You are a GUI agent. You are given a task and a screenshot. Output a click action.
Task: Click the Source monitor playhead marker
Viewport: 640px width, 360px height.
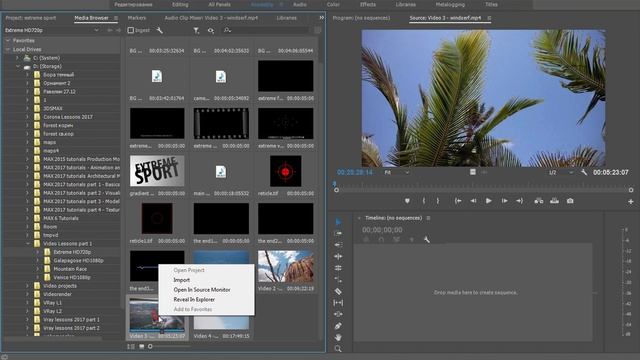tap(335, 184)
